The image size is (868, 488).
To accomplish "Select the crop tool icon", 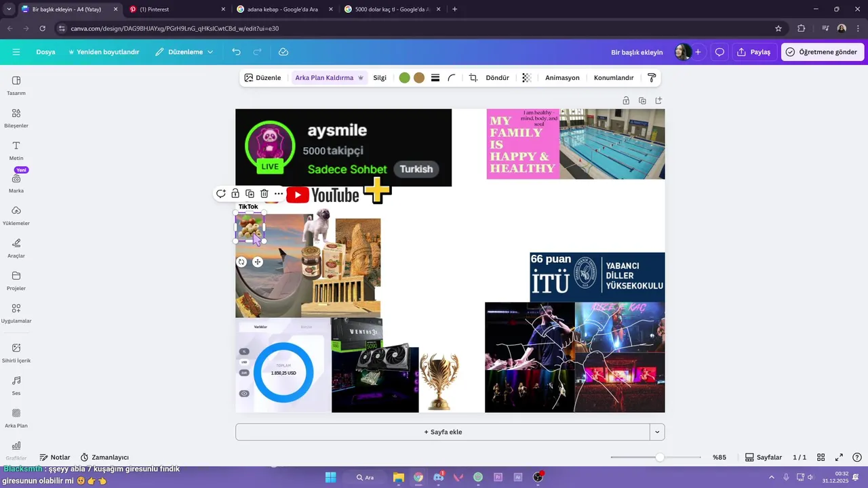I will [473, 78].
